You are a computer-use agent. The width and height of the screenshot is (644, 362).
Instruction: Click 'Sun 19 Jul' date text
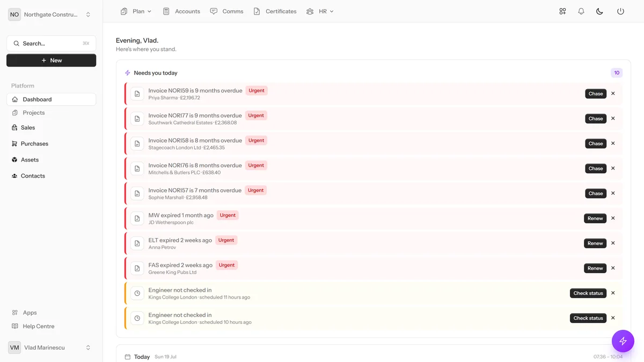pyautogui.click(x=165, y=357)
